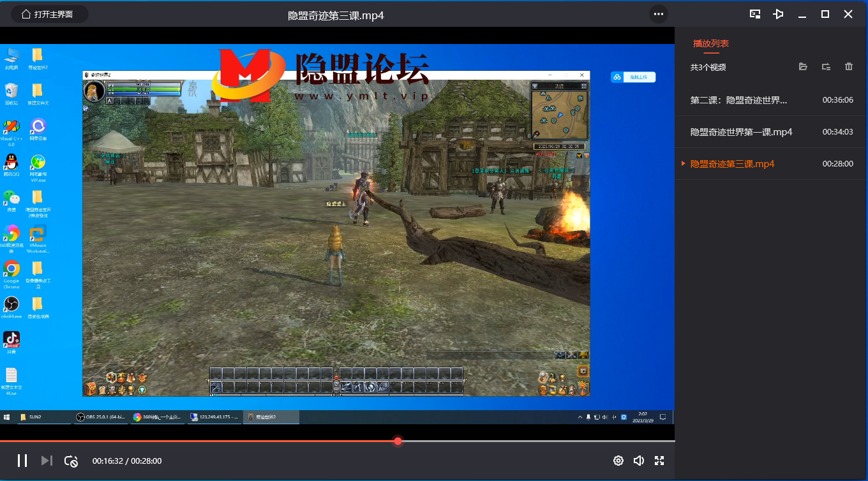Pin the player window on top

778,14
